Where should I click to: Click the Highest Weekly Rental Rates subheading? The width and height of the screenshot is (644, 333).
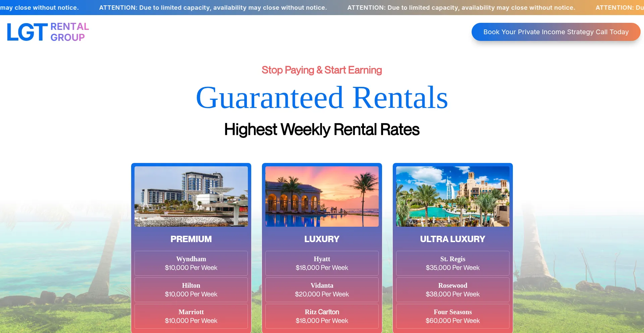pyautogui.click(x=322, y=129)
